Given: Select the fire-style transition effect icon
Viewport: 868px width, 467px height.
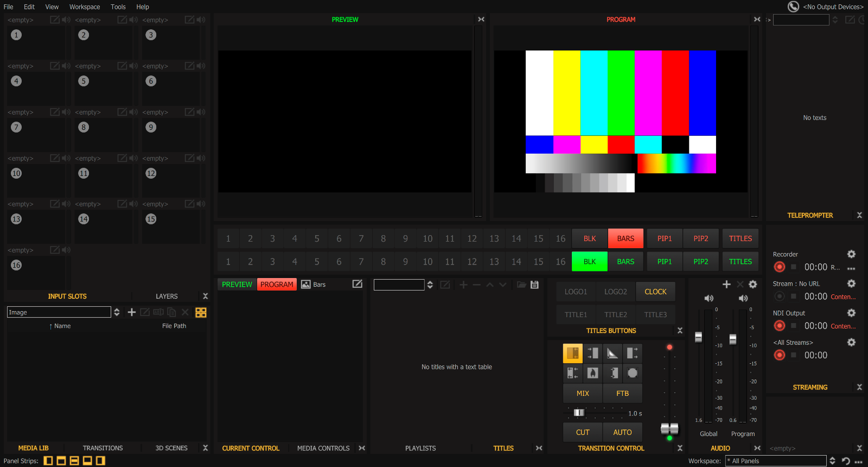Looking at the screenshot, I should click(592, 373).
